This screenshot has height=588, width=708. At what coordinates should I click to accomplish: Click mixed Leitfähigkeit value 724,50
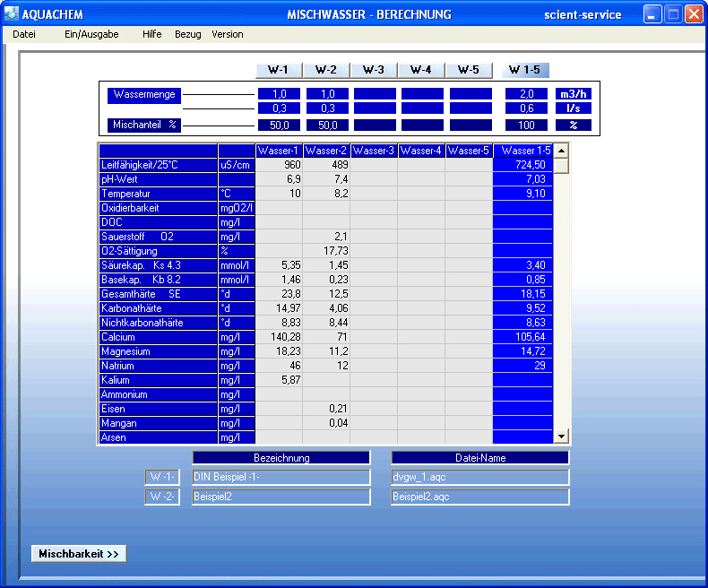[522, 165]
